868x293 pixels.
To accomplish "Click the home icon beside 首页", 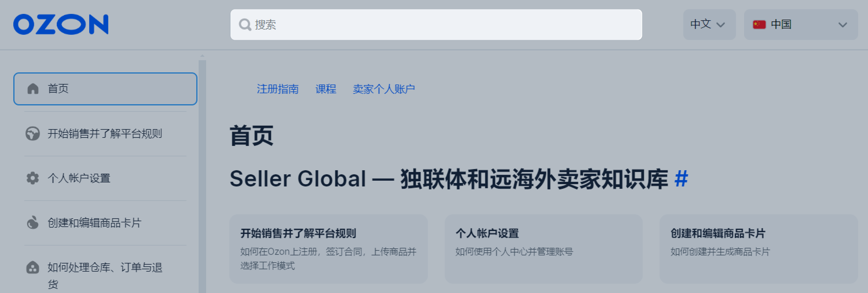I will 33,89.
